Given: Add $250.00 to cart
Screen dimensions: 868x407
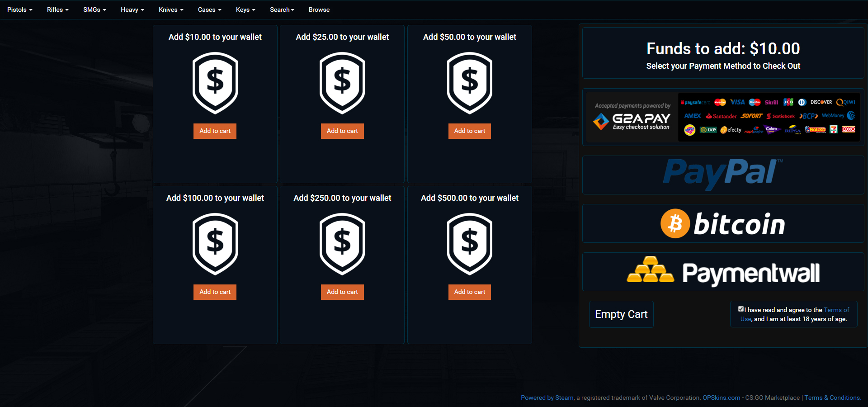Looking at the screenshot, I should click(342, 292).
